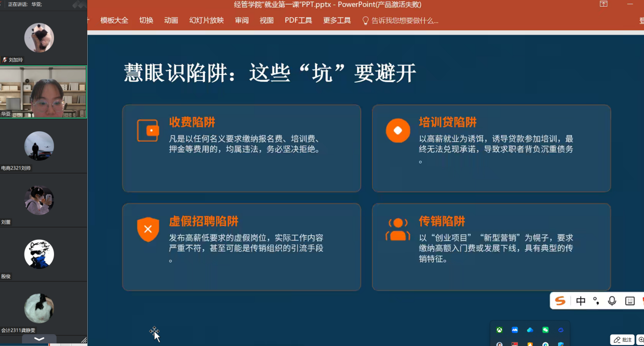Click the voice input microphone icon
The image size is (644, 346).
612,301
